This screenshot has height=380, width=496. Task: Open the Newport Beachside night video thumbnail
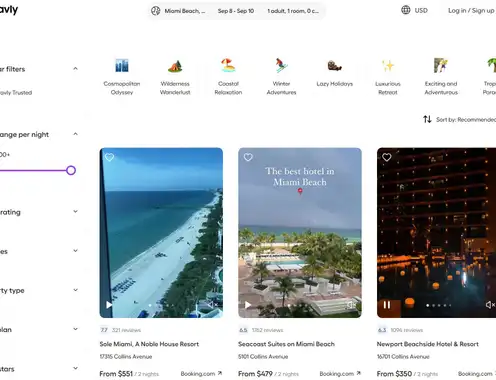pyautogui.click(x=436, y=233)
